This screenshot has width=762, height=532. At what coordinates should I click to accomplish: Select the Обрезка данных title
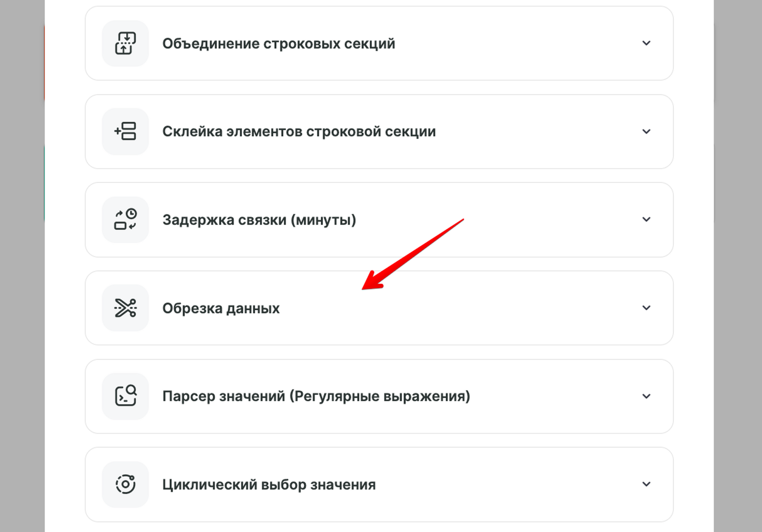click(221, 308)
